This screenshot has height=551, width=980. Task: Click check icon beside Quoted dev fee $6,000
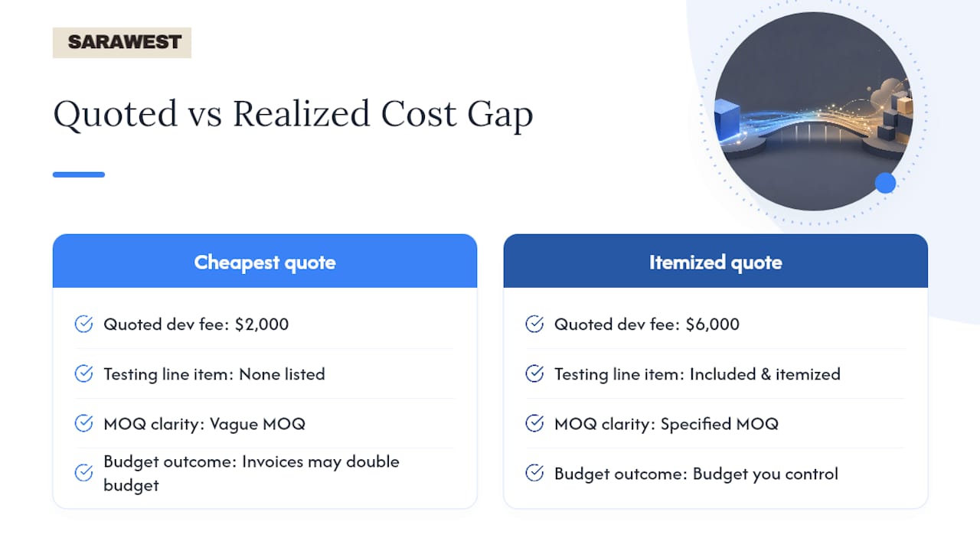tap(534, 324)
